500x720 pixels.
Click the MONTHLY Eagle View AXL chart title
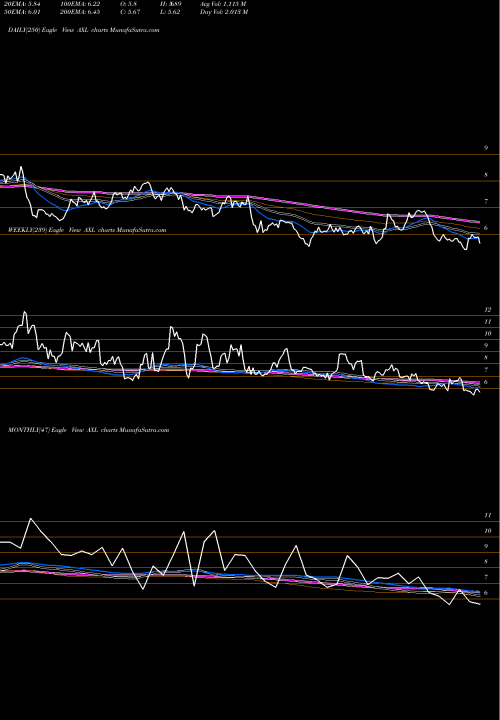coord(89,430)
